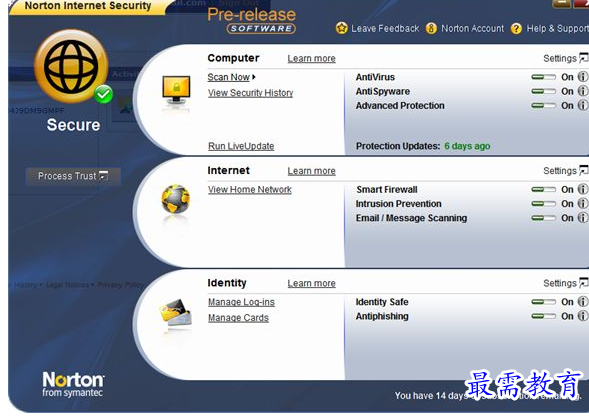Click Learn more beside Internet
The image size is (589, 416).
coord(311,171)
